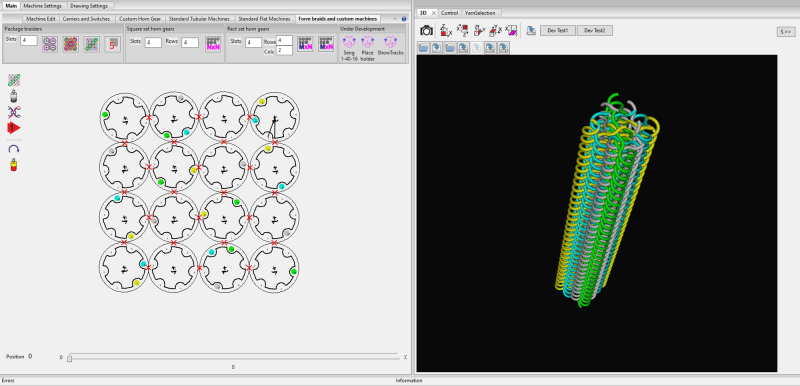
Task: Switch to the Machine Settings tab
Action: 43,6
